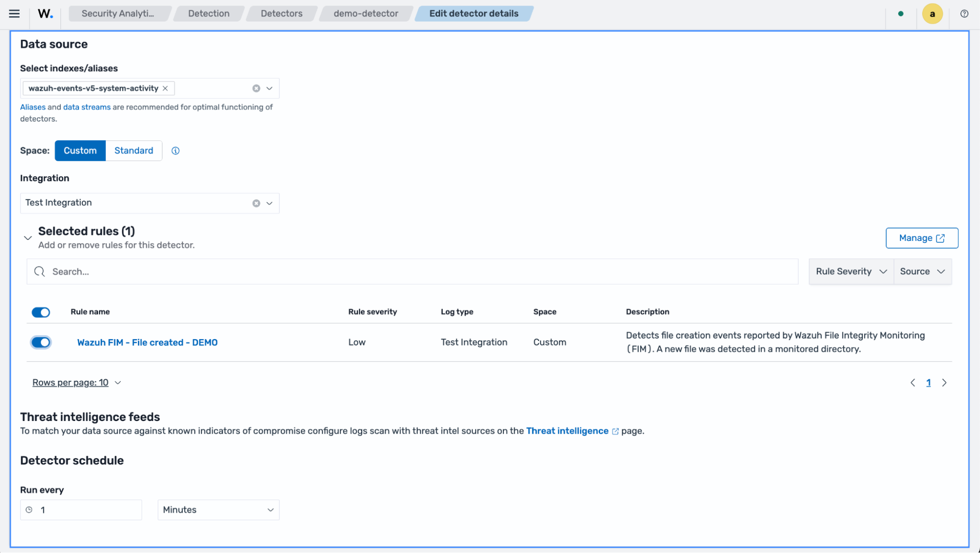
Task: Go to Detectors breadcrumb
Action: coord(281,14)
